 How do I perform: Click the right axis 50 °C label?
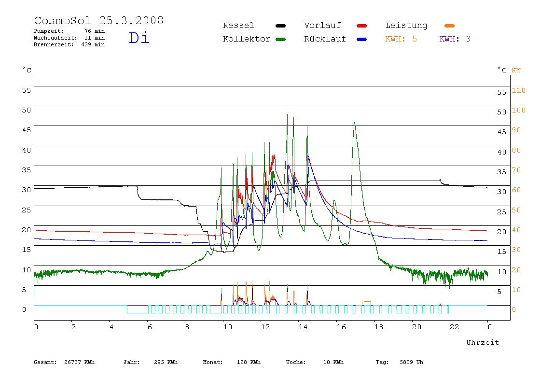pos(502,112)
